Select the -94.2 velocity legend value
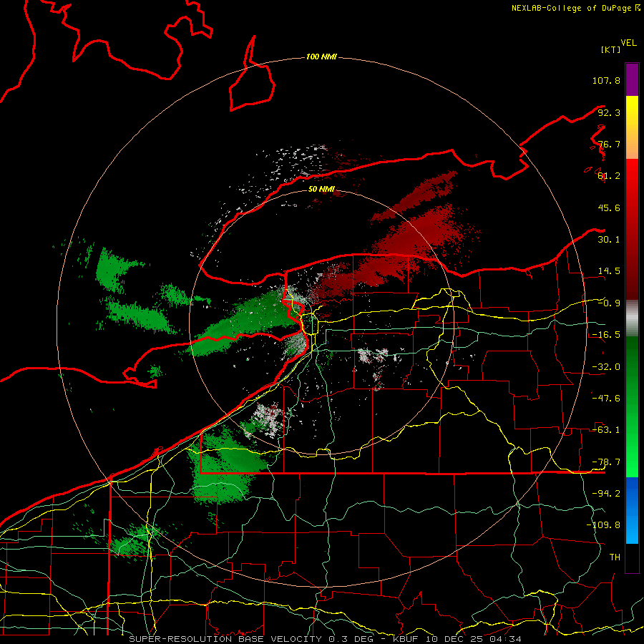Viewport: 644px width, 644px height. click(x=606, y=494)
